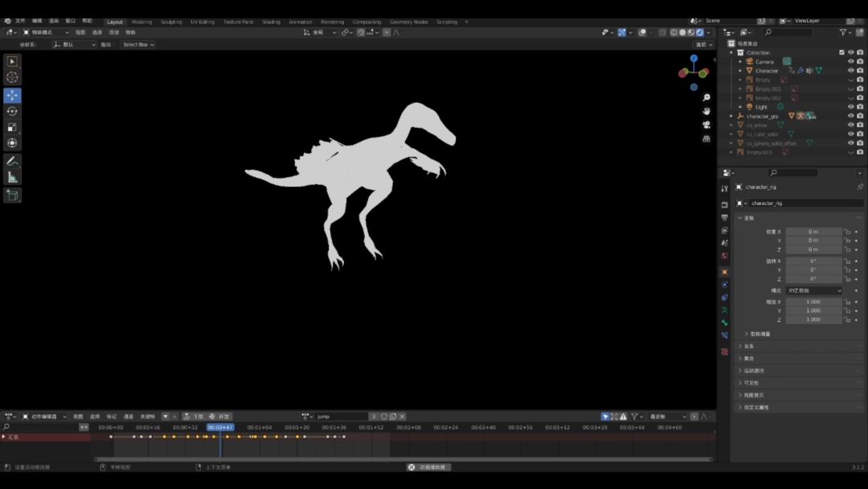The height and width of the screenshot is (489, 868).
Task: Open the XYZ rotation mode dropdown
Action: pos(814,290)
